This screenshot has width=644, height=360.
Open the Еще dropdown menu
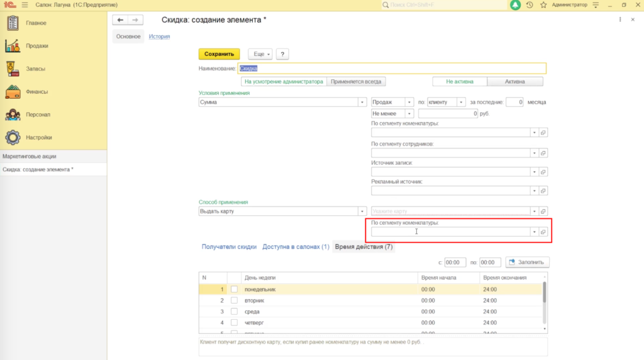coord(260,54)
